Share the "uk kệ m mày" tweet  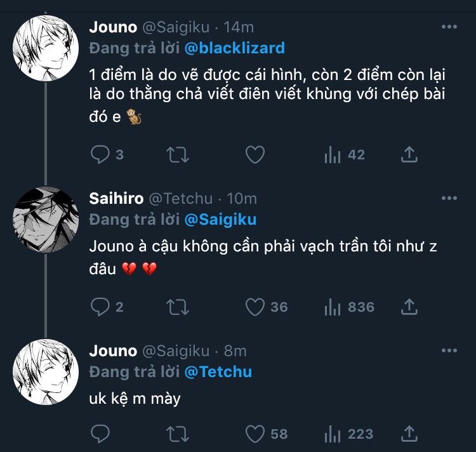(410, 434)
